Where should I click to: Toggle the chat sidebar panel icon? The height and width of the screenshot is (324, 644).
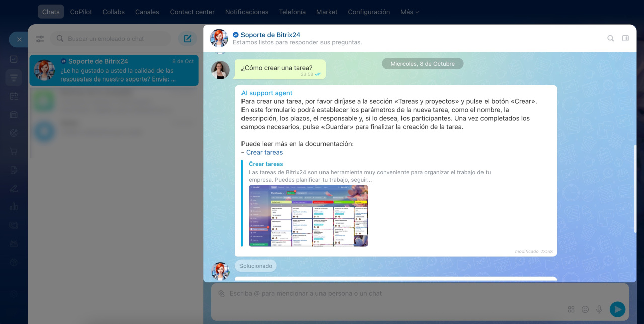(625, 38)
